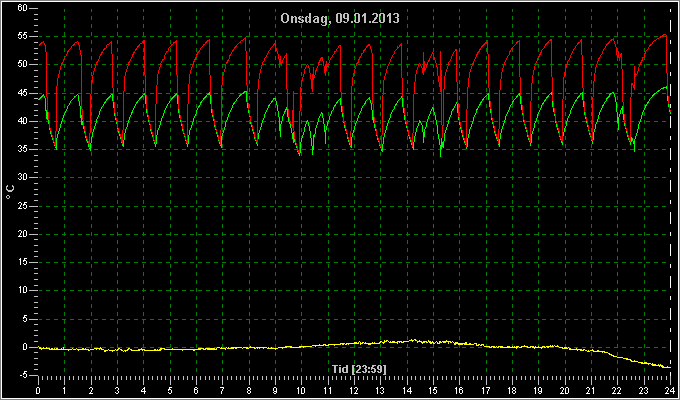Click hour 9 tick label

point(275,390)
